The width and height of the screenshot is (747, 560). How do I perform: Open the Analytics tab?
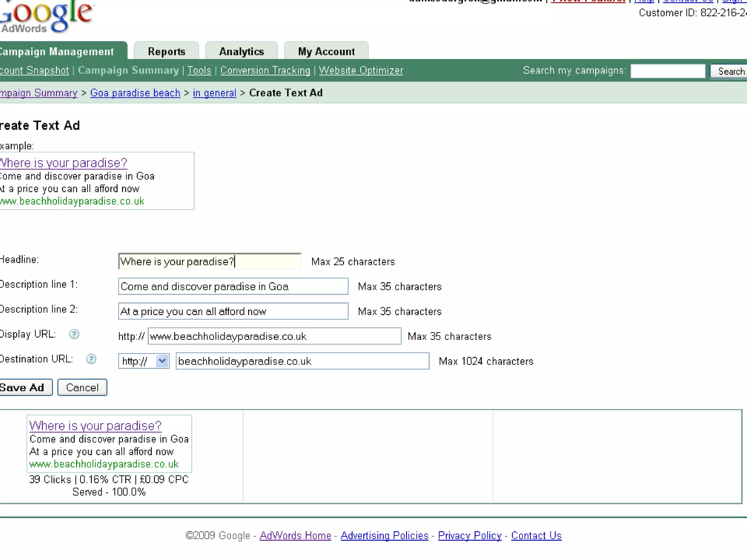[241, 51]
